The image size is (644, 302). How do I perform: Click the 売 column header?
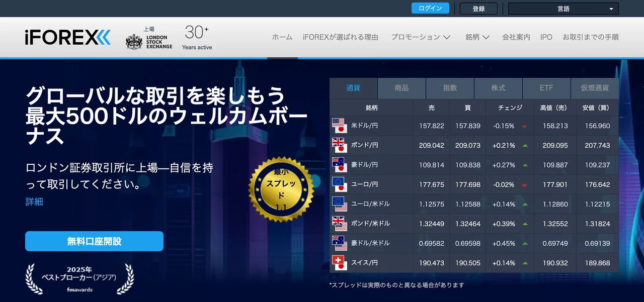point(432,108)
